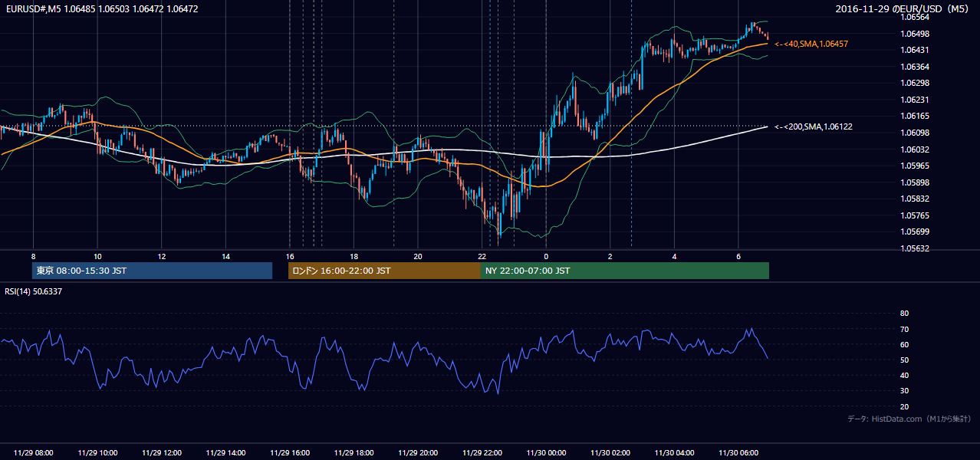Click hour tick 4 under the price chart

coord(675,256)
